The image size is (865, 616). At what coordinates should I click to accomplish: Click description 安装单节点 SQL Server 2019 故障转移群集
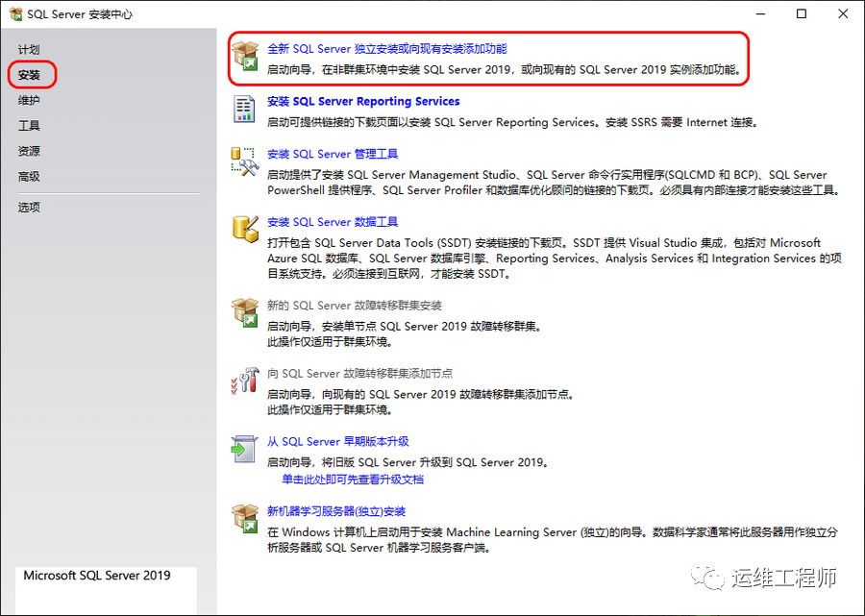point(405,327)
